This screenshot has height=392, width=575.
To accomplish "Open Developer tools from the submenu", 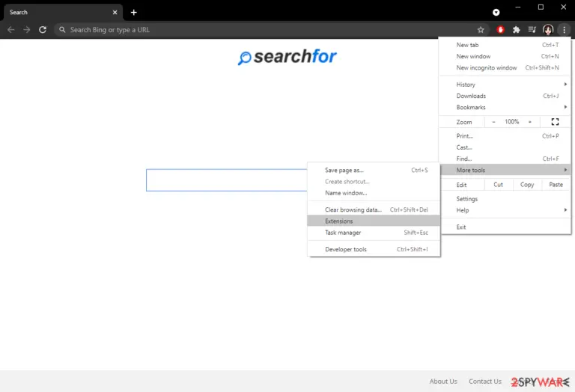I will click(374, 249).
